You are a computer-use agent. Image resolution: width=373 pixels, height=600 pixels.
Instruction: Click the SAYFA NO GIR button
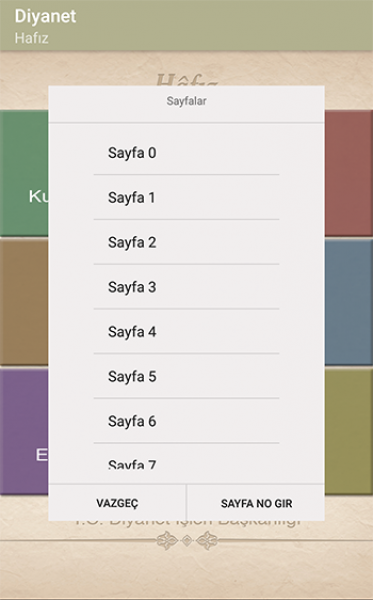256,503
